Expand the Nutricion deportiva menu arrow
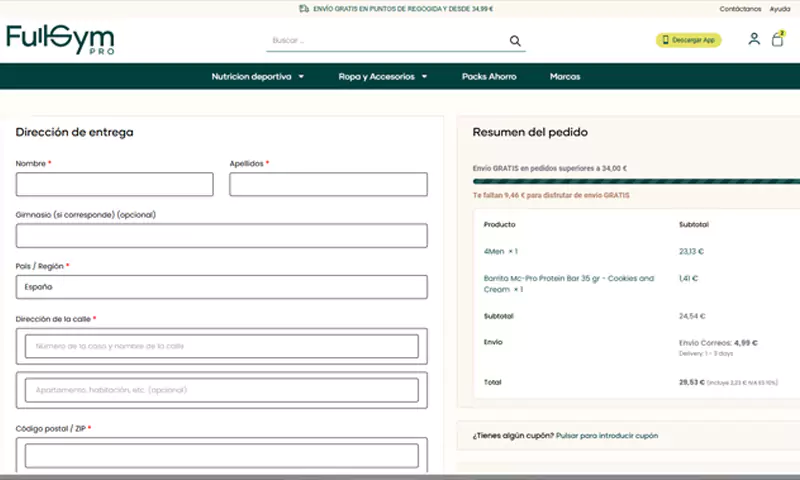 301,77
